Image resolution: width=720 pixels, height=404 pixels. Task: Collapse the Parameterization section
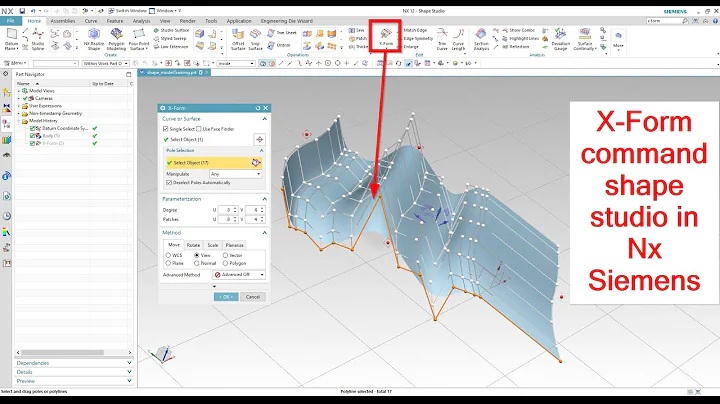click(264, 199)
